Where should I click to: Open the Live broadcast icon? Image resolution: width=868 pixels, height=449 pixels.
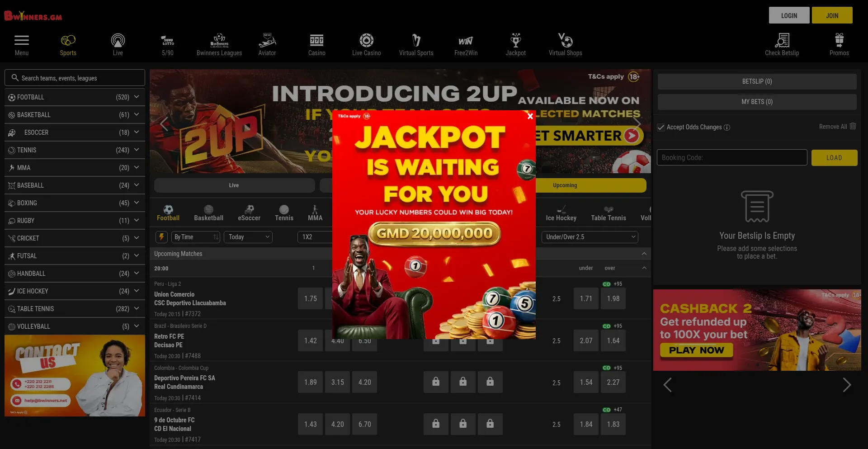[x=118, y=40]
